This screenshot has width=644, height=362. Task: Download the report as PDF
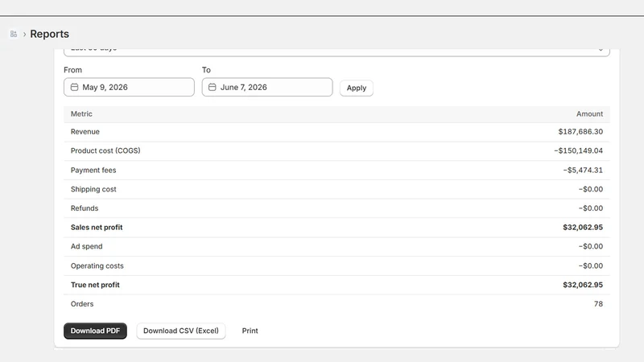[95, 331]
